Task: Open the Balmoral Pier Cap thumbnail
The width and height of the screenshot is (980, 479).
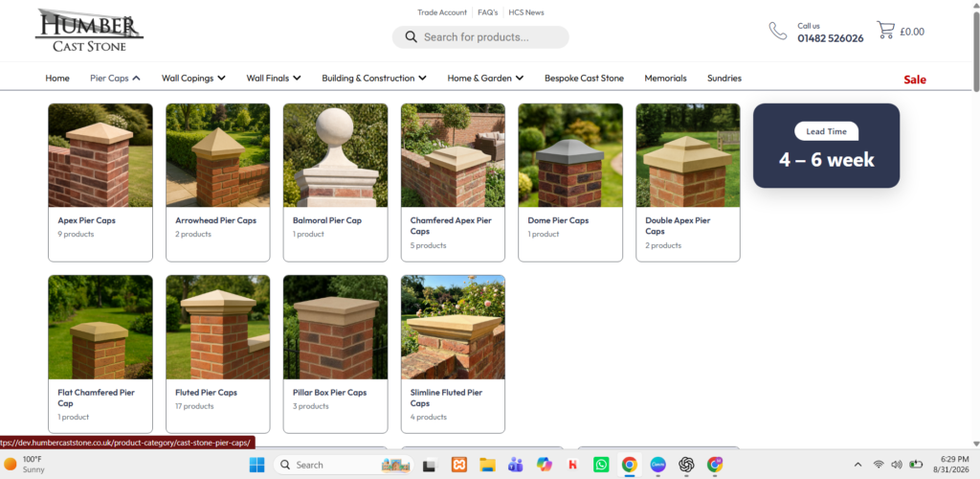Action: pos(335,155)
